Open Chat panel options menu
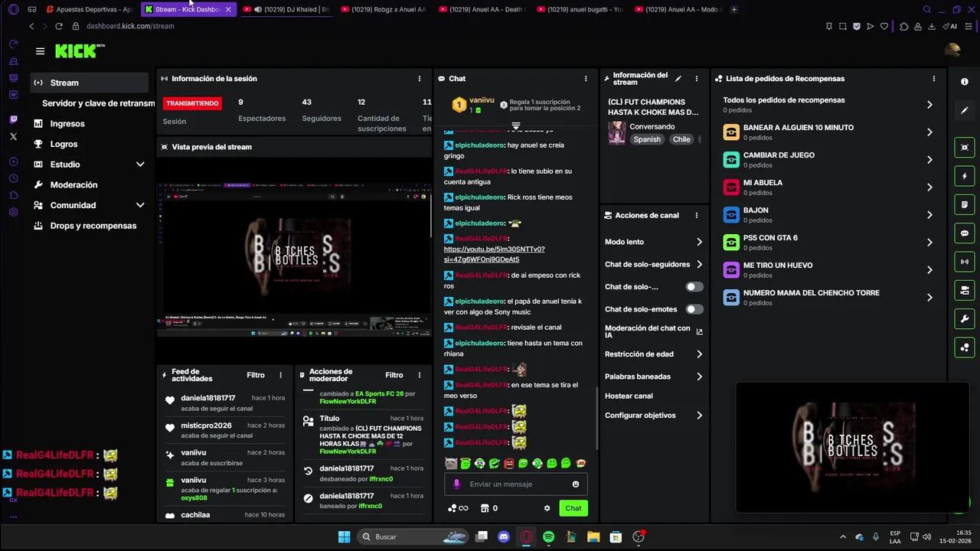This screenshot has height=551, width=980. (586, 79)
